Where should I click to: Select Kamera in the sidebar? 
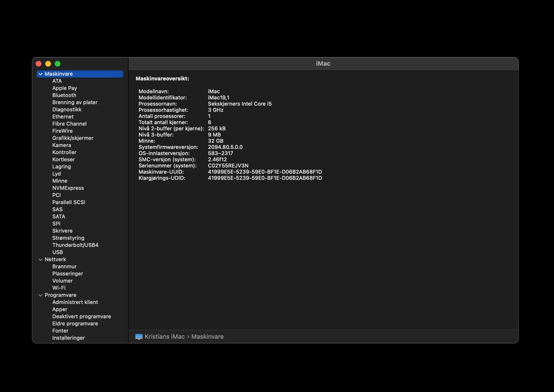pyautogui.click(x=62, y=145)
